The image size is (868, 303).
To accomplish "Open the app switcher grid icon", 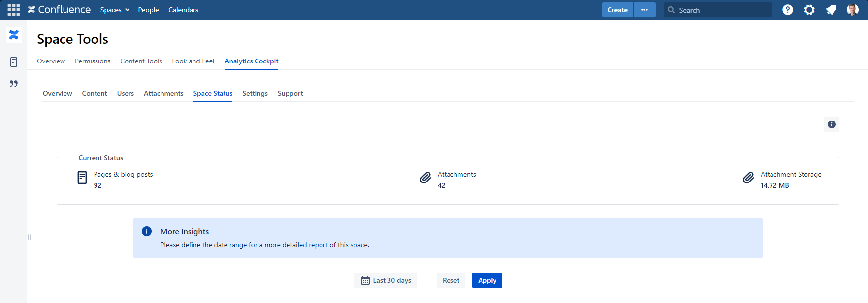I will tap(14, 10).
